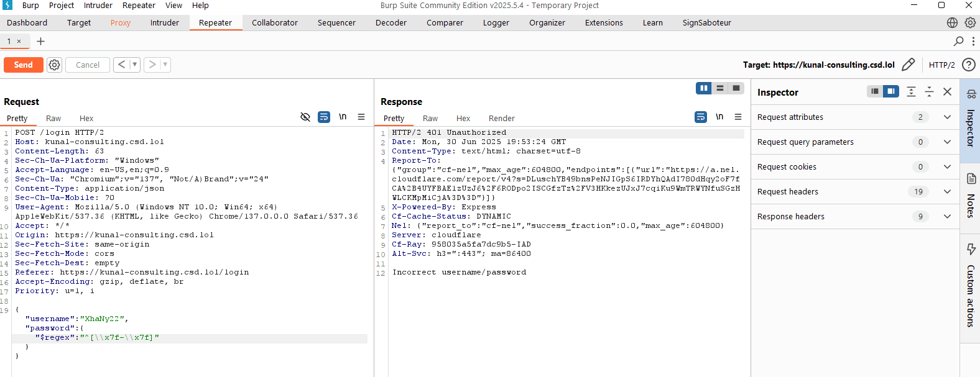The height and width of the screenshot is (377, 980).
Task: Click the globe icon in the top bar
Action: point(952,22)
